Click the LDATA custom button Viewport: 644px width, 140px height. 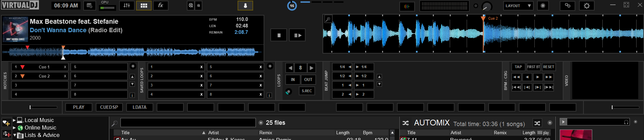tap(139, 107)
